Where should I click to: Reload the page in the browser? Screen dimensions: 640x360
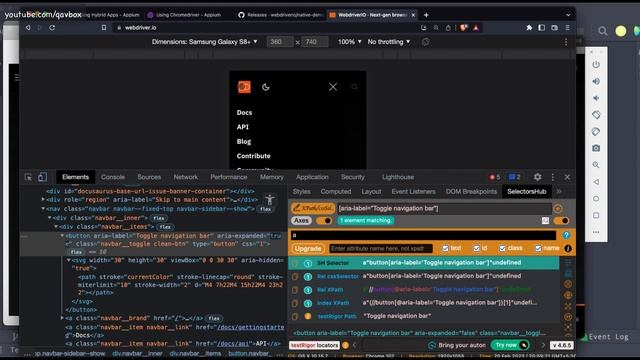point(52,27)
